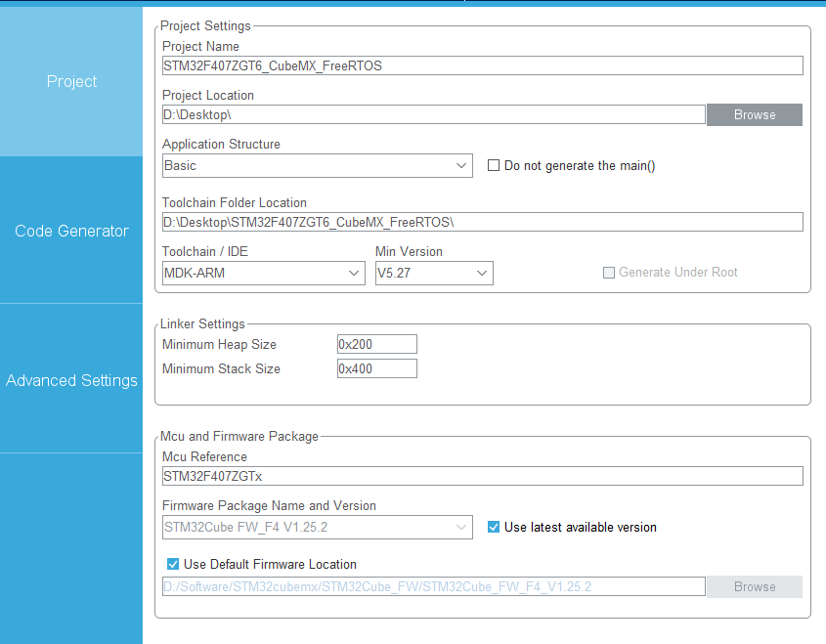Browse for the project location
Screen dimensions: 826x644
(755, 114)
